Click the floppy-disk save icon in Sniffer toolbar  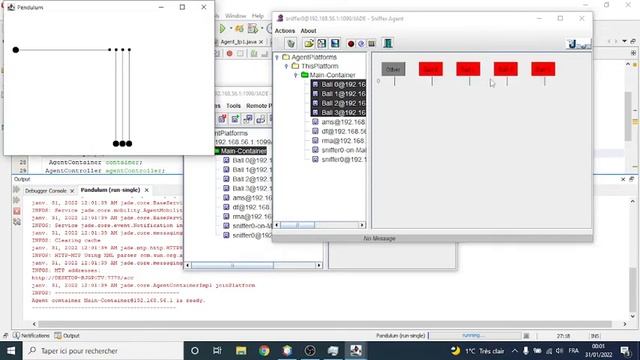tap(335, 43)
